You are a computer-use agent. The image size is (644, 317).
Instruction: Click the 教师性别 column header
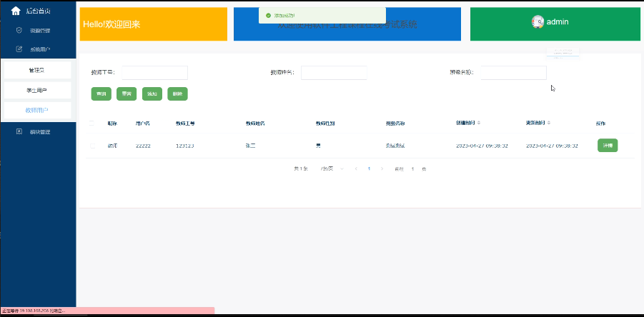click(x=325, y=124)
